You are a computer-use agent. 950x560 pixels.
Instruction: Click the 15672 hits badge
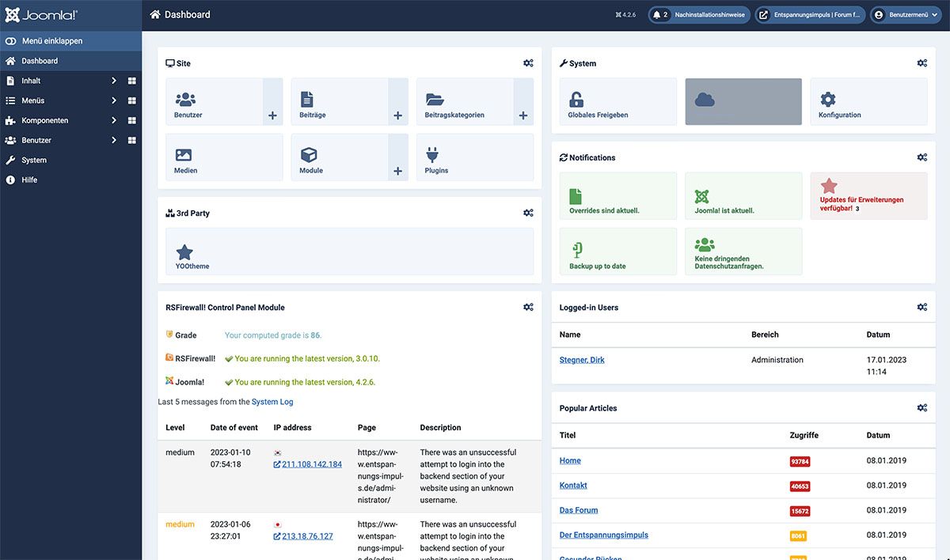[x=800, y=511]
